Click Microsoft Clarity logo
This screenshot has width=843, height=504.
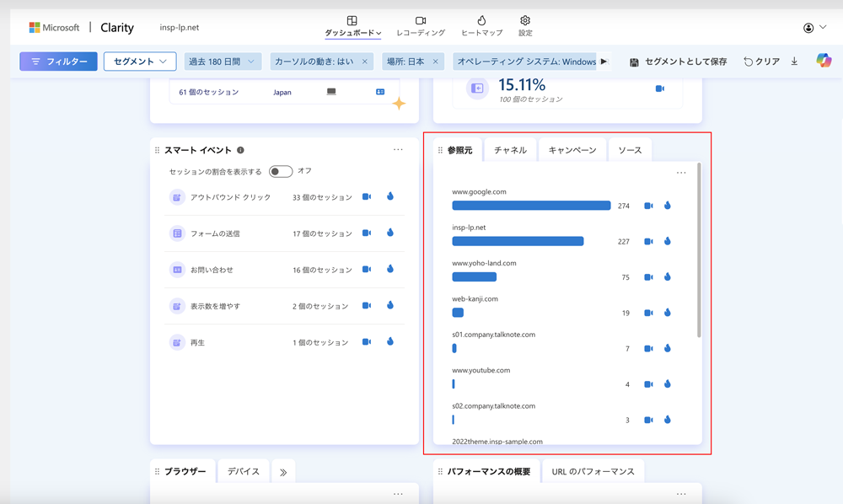81,28
